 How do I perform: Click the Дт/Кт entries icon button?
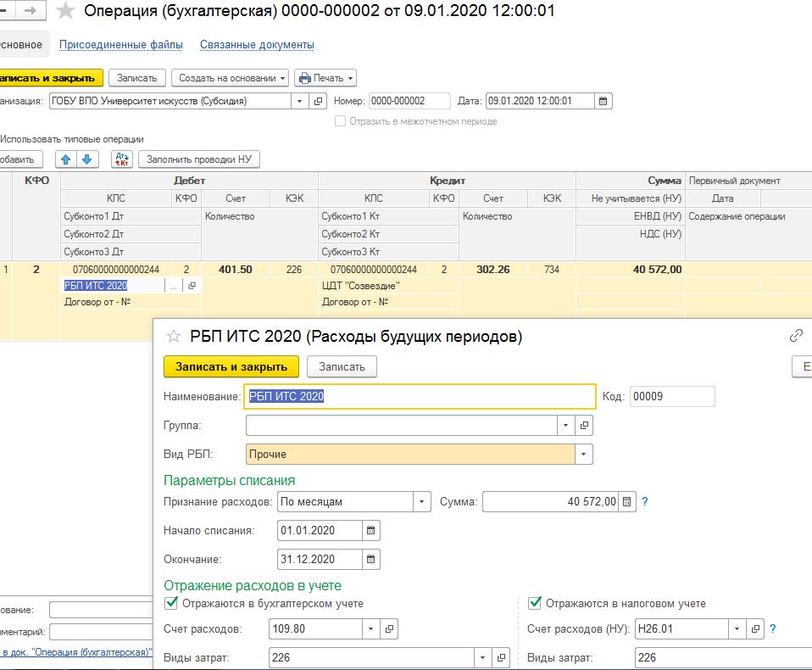pyautogui.click(x=122, y=159)
